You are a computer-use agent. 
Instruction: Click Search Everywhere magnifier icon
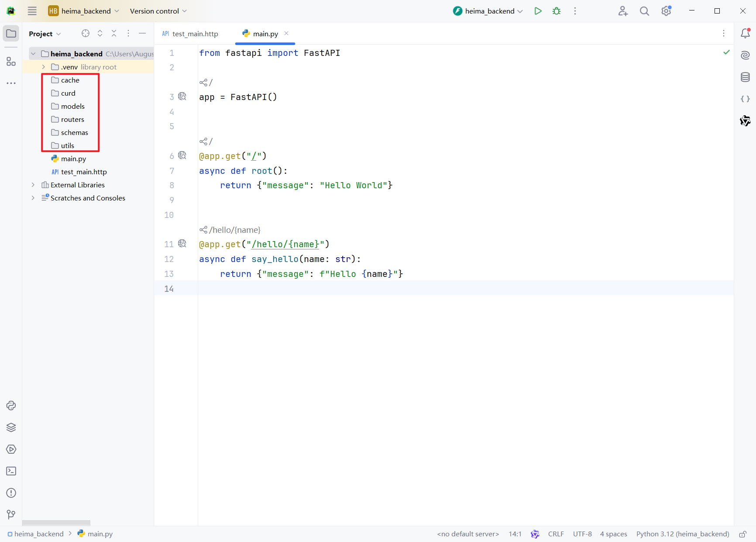point(644,11)
